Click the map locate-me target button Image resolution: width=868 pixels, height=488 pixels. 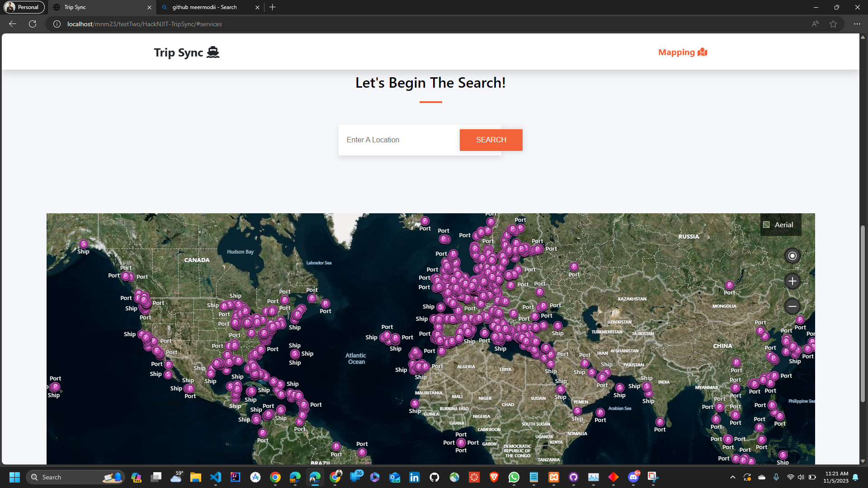point(792,256)
